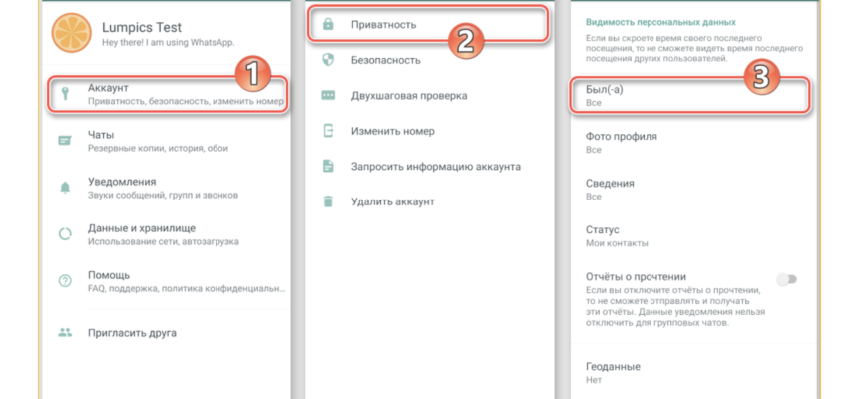Click the 'Все' value under Фото профиля

(594, 150)
